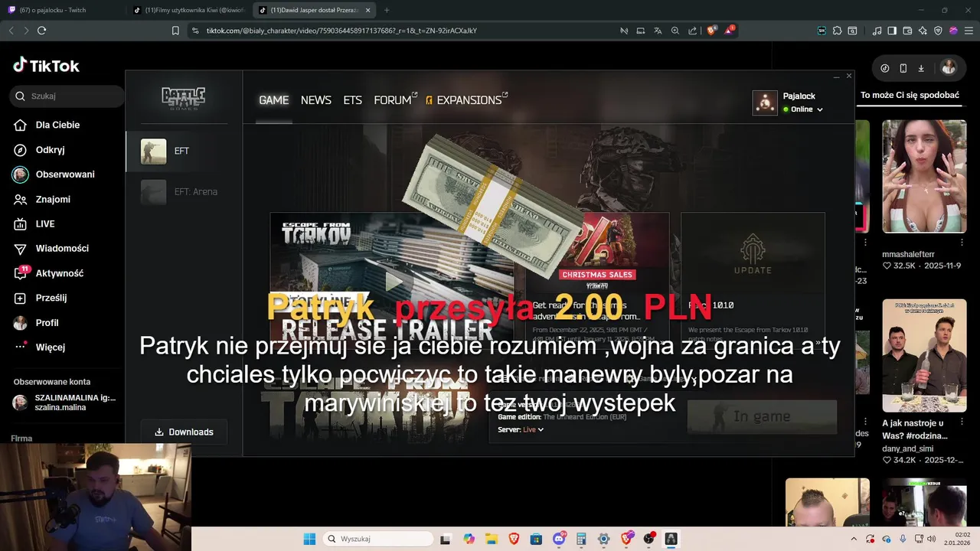Click the TikTok get-app phone icon
980x551 pixels.
click(903, 68)
